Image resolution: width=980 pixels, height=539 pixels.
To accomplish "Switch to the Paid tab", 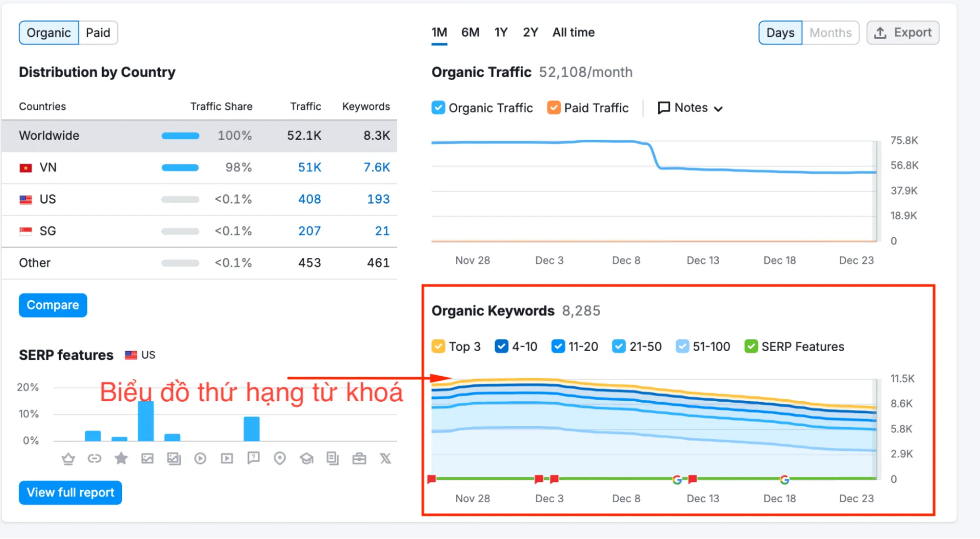I will (x=98, y=32).
